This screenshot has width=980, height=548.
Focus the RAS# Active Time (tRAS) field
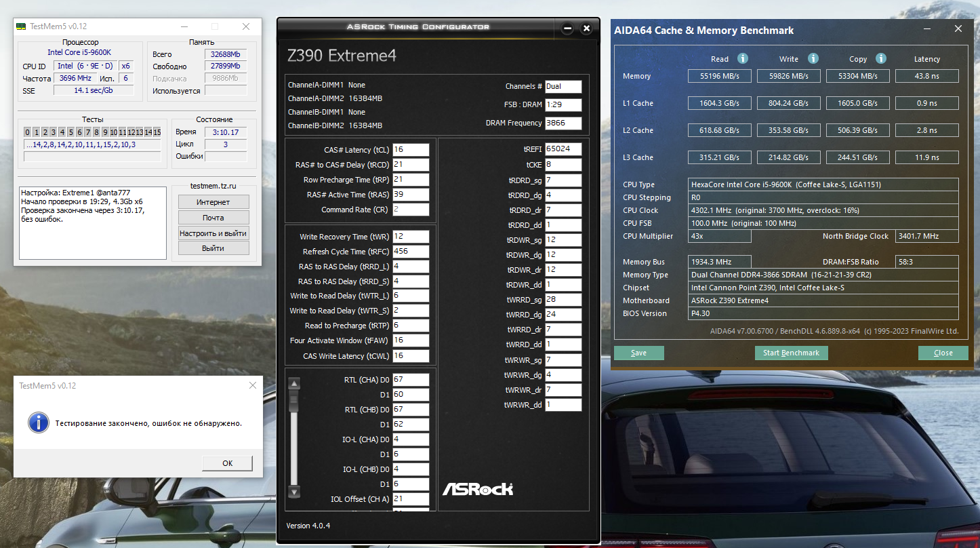point(411,195)
